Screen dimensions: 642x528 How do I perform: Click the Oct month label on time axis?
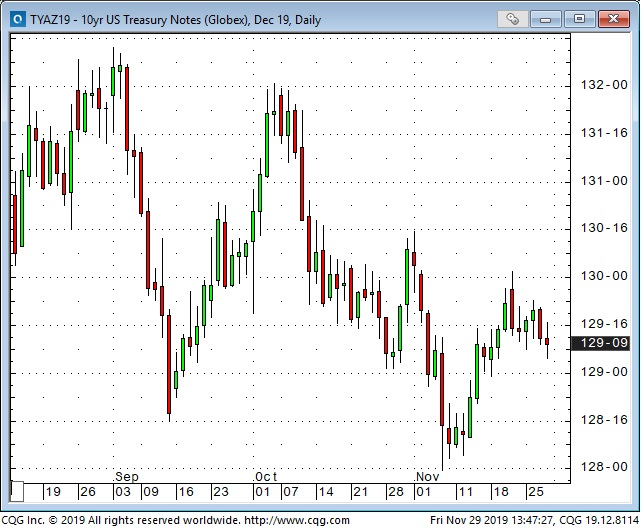coord(266,476)
